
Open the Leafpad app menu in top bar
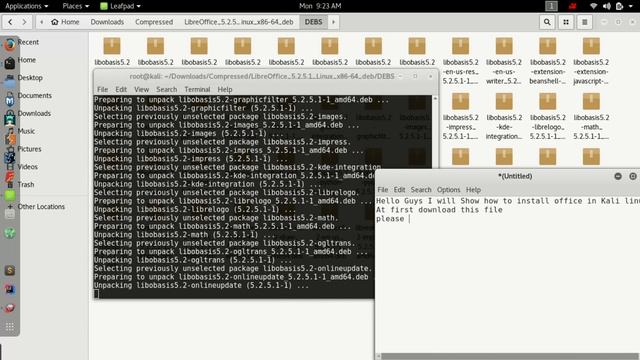click(x=120, y=6)
